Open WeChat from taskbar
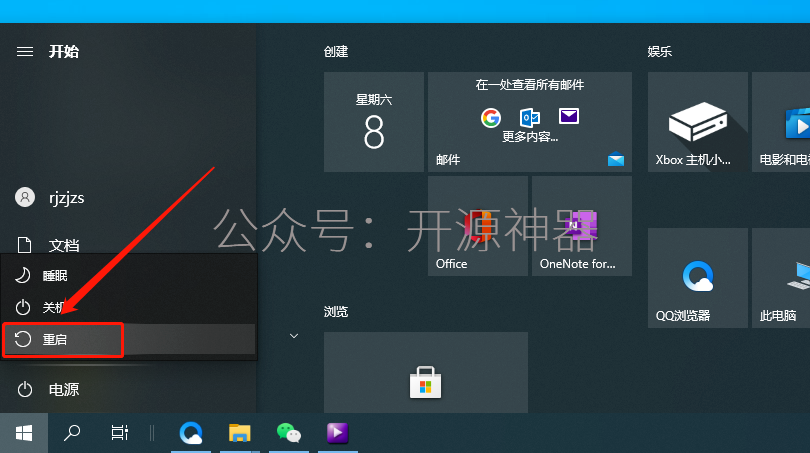Image resolution: width=810 pixels, height=453 pixels. (x=289, y=433)
